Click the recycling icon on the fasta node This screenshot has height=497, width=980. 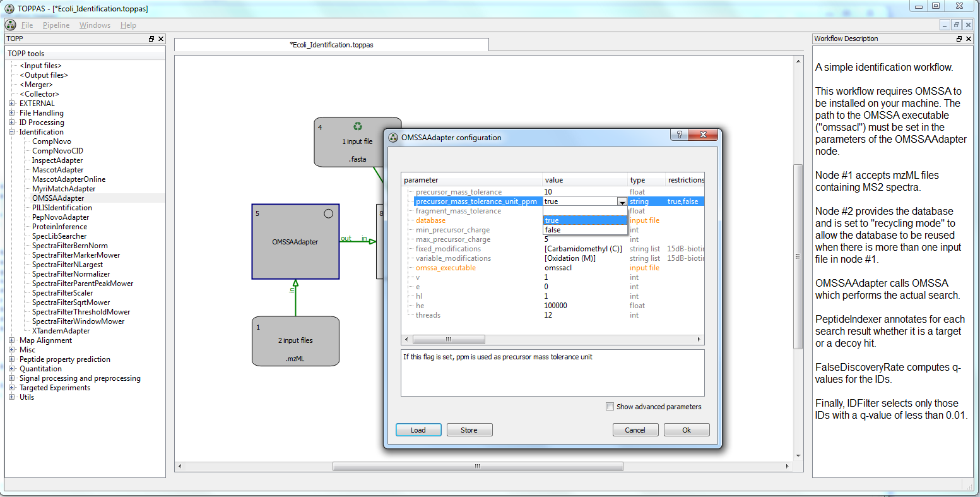[x=358, y=126]
